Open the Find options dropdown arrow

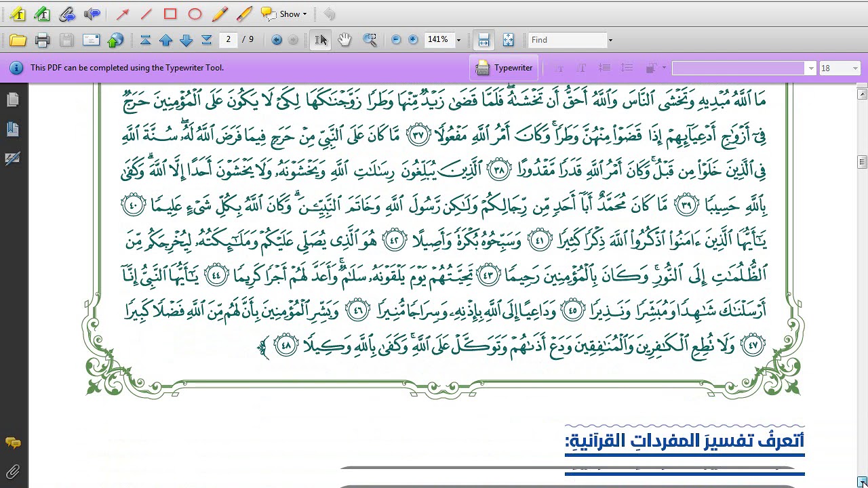pos(610,40)
